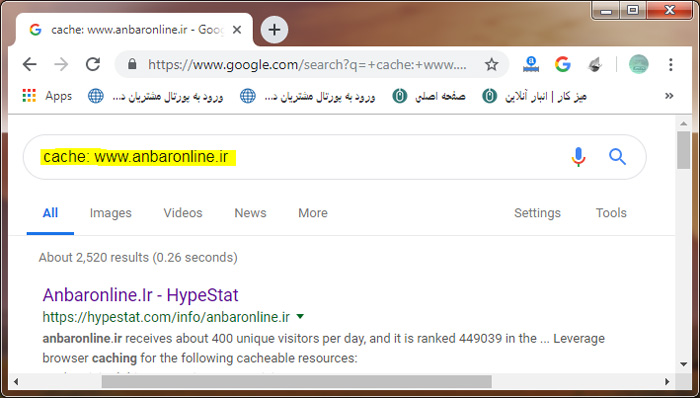Switch to the Images tab
Screen dimensions: 700x398
click(x=111, y=213)
